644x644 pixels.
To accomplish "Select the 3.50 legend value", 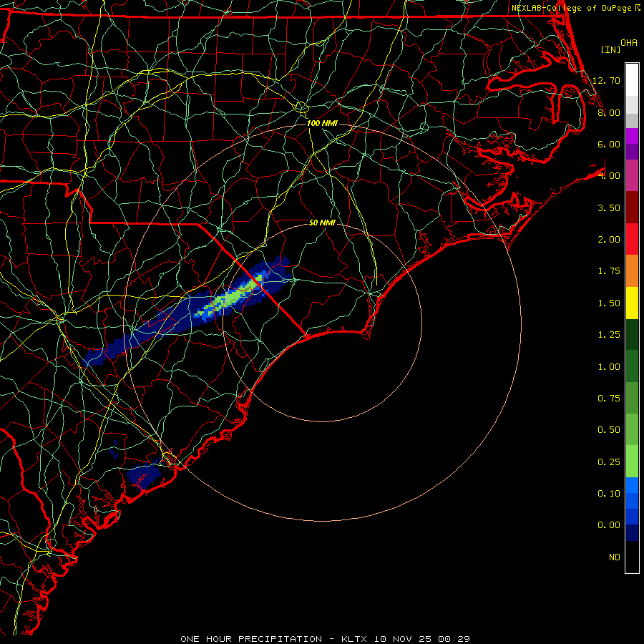I will 609,208.
